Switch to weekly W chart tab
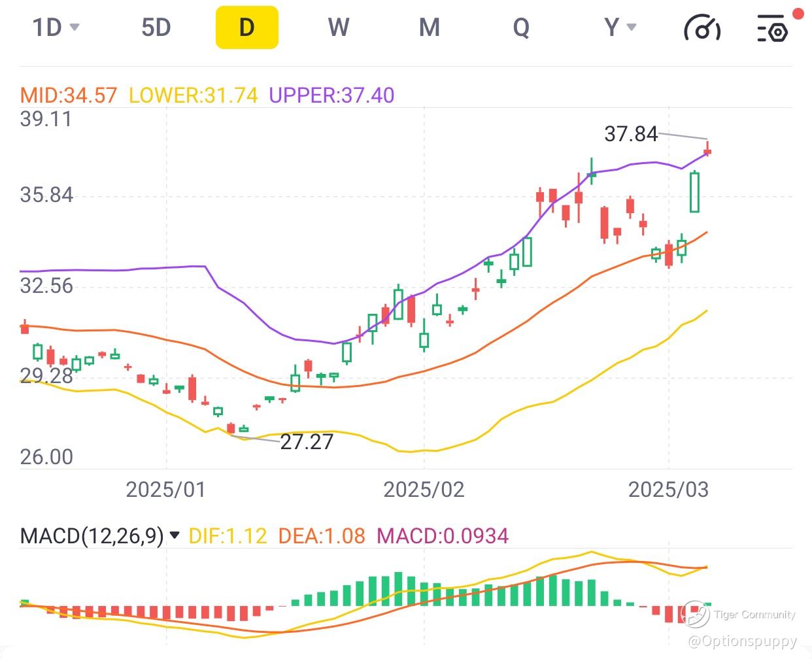Screen dimensions: 812x659 [x=338, y=27]
